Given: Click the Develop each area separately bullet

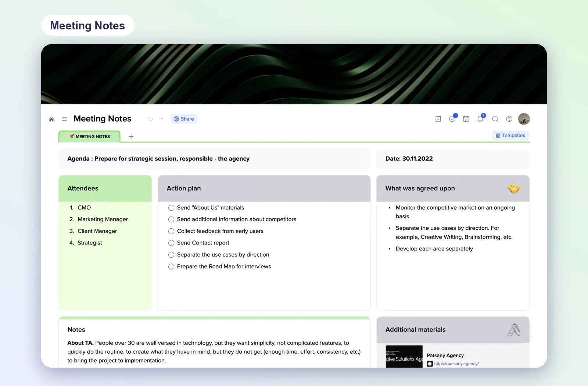Looking at the screenshot, I should (x=434, y=249).
